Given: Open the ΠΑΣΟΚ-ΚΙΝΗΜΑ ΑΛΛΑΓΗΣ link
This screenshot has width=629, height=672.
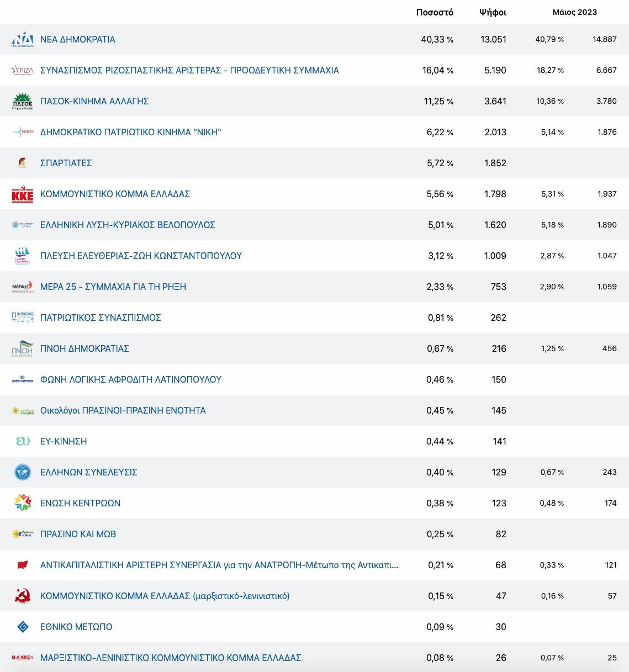Looking at the screenshot, I should pyautogui.click(x=94, y=101).
